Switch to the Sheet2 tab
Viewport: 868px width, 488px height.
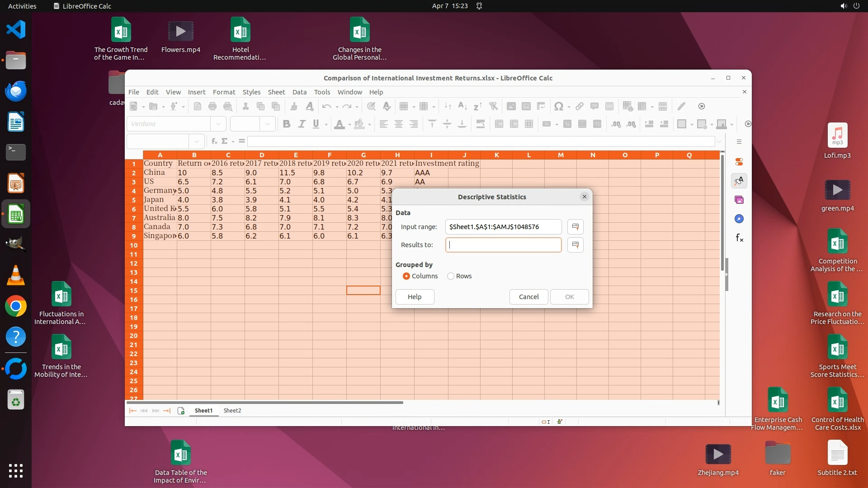pos(232,411)
